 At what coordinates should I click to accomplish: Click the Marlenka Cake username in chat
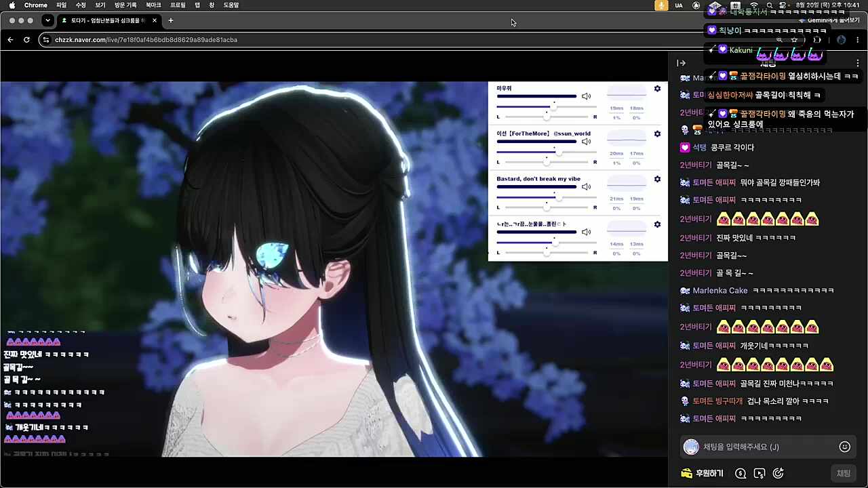pyautogui.click(x=720, y=291)
